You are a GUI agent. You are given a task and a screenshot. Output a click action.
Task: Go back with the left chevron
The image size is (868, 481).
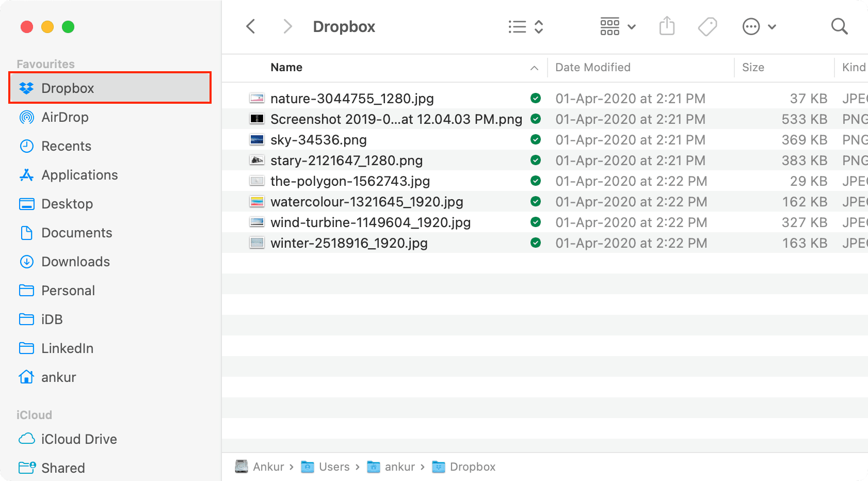point(251,26)
